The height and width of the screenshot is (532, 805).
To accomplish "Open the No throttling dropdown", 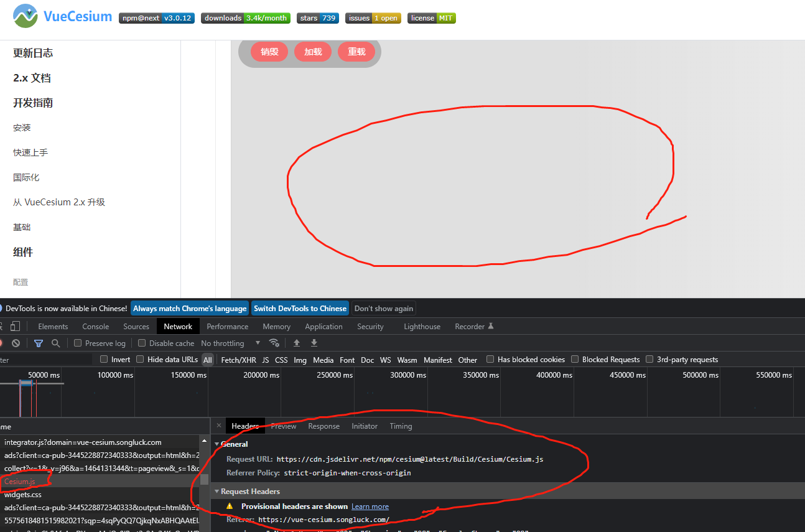I will tap(230, 343).
